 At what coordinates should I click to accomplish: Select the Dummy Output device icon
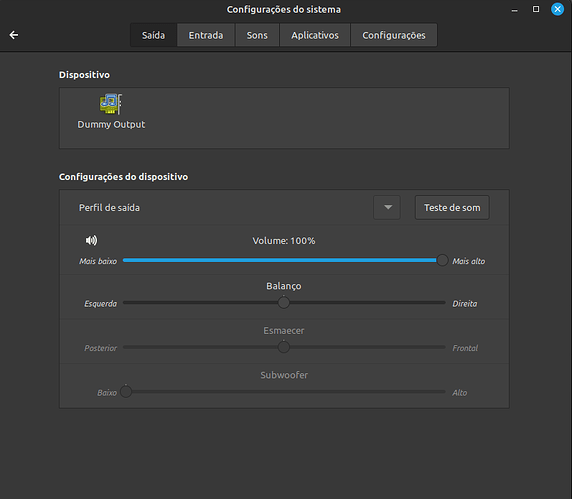pyautogui.click(x=111, y=104)
